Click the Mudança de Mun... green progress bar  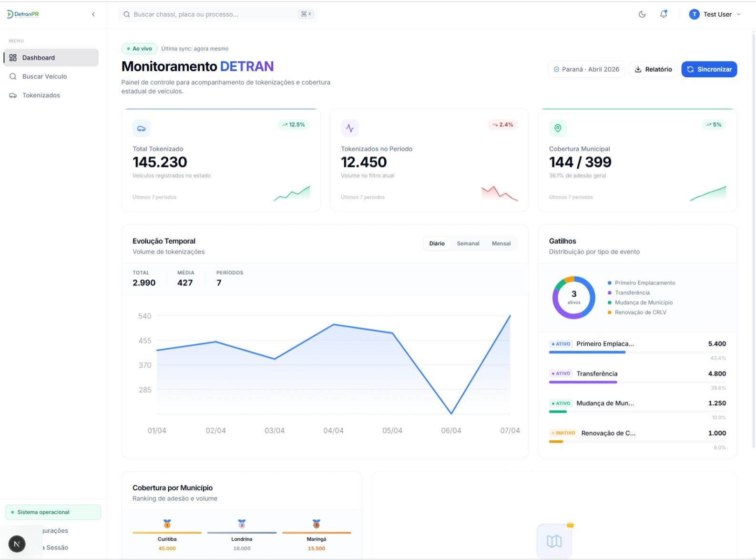pos(558,412)
